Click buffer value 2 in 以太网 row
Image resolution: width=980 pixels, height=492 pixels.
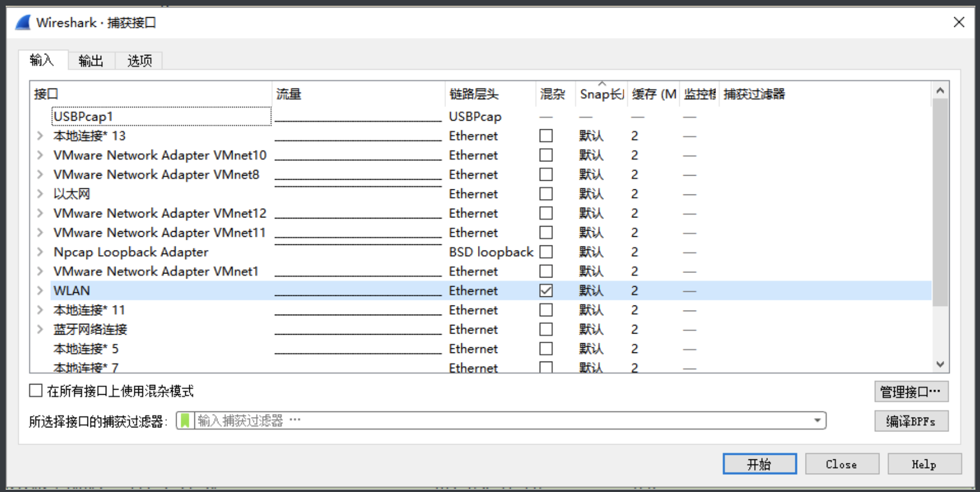pos(635,194)
